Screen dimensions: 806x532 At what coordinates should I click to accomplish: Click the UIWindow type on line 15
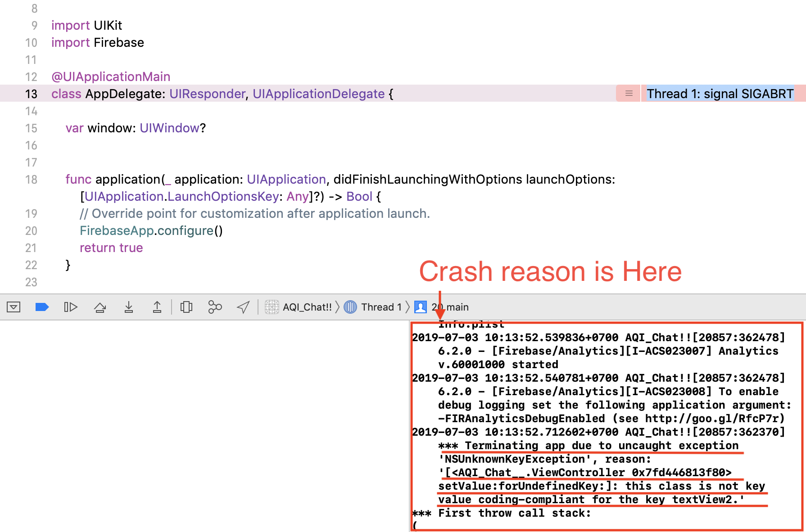point(169,128)
